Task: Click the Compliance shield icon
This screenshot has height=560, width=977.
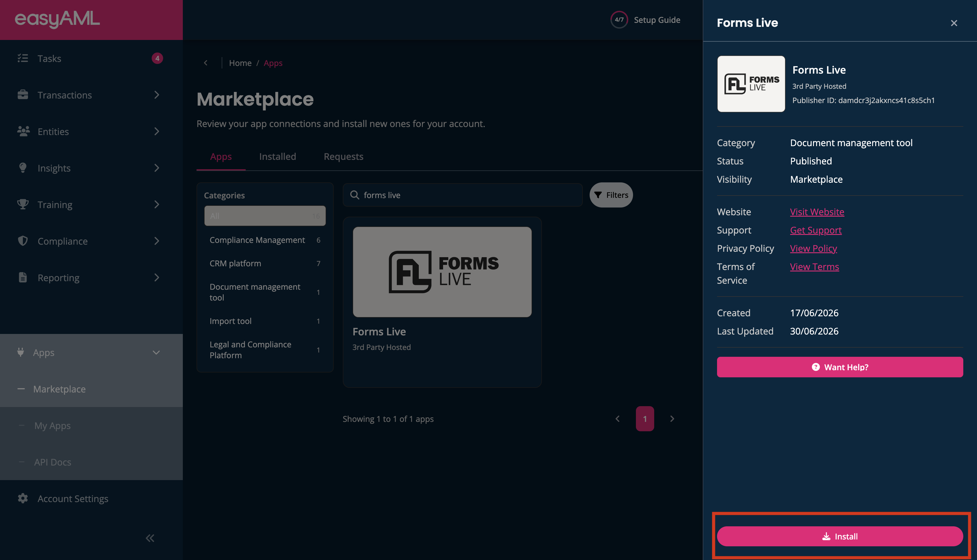Action: [x=23, y=241]
